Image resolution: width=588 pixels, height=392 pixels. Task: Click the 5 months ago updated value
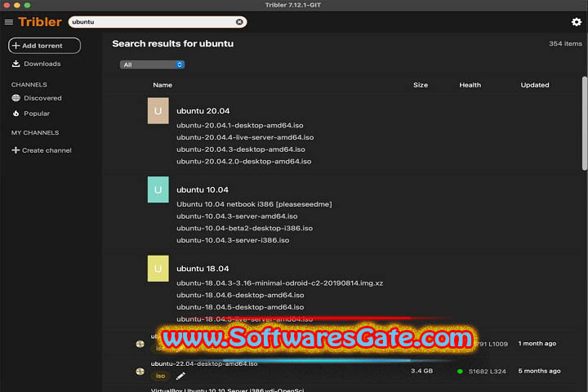tap(539, 371)
